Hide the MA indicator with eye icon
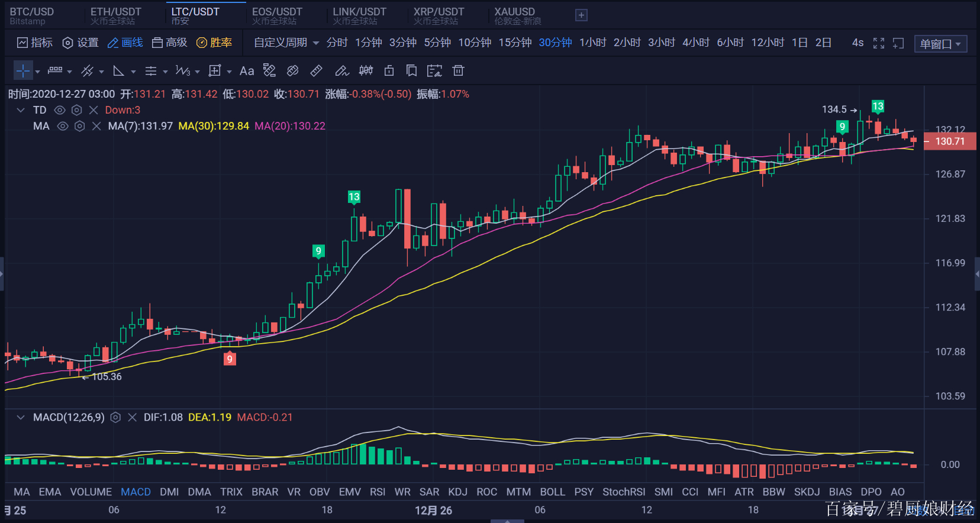Image resolution: width=980 pixels, height=523 pixels. click(63, 126)
